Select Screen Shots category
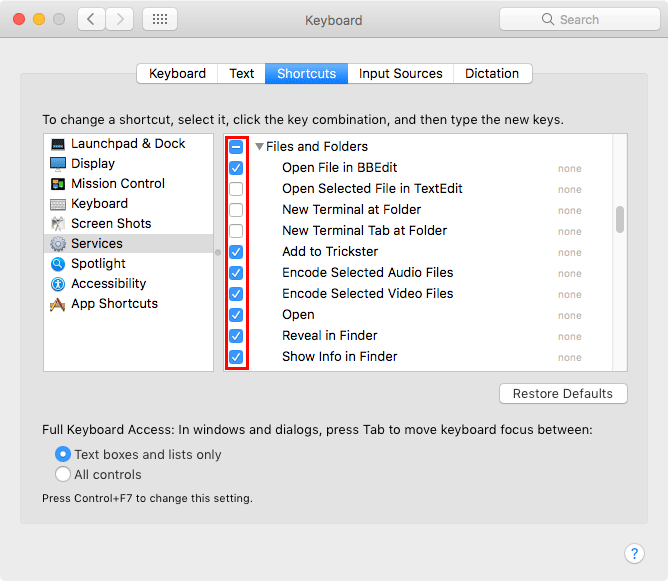 click(x=128, y=224)
